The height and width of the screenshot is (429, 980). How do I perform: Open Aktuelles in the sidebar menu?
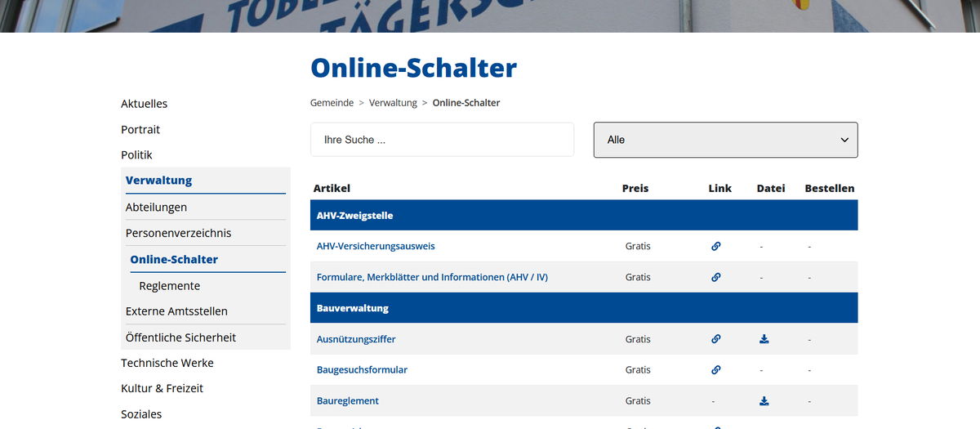coord(145,104)
